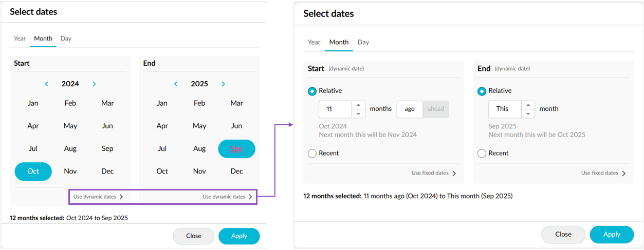Apply the dynamic date selection
The height and width of the screenshot is (250, 644).
pos(612,234)
